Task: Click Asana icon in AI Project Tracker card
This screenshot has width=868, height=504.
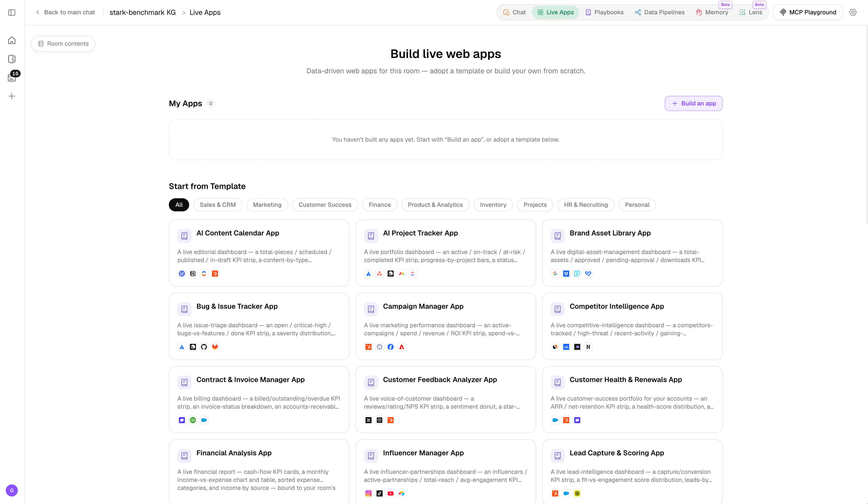Action: click(x=380, y=273)
